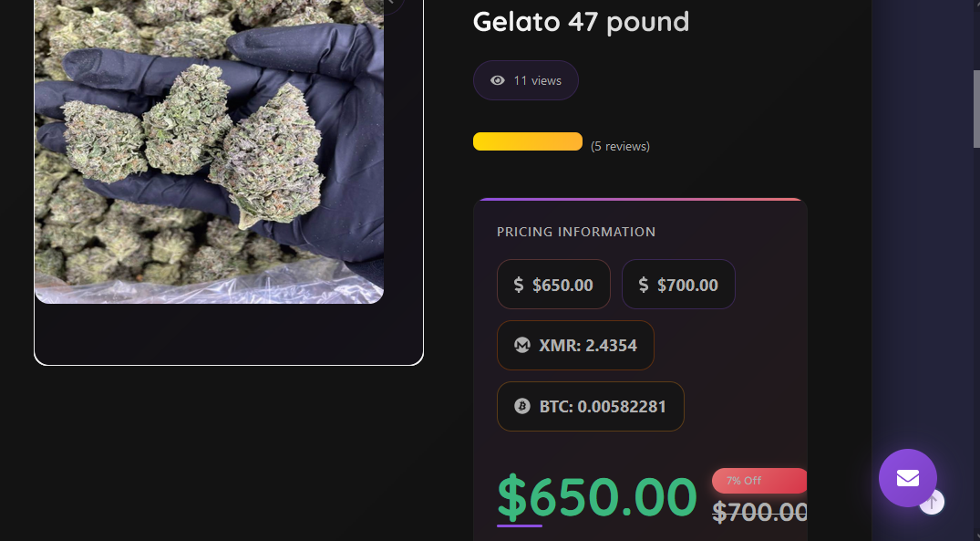The image size is (980, 541).
Task: Click the yellow star rating bar
Action: click(527, 141)
